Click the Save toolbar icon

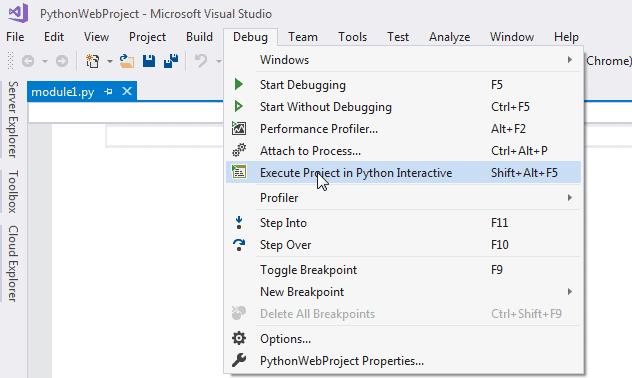click(149, 61)
